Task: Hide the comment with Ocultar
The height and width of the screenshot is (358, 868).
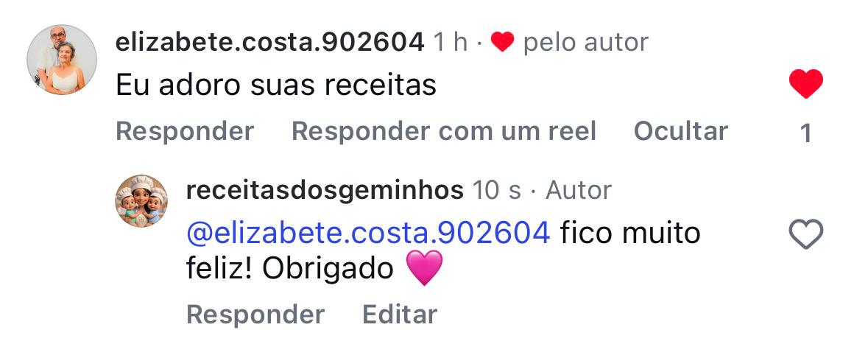Action: tap(680, 132)
